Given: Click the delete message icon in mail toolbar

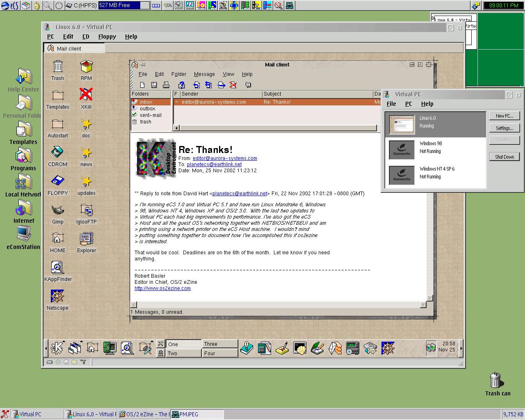Looking at the screenshot, I should [233, 85].
